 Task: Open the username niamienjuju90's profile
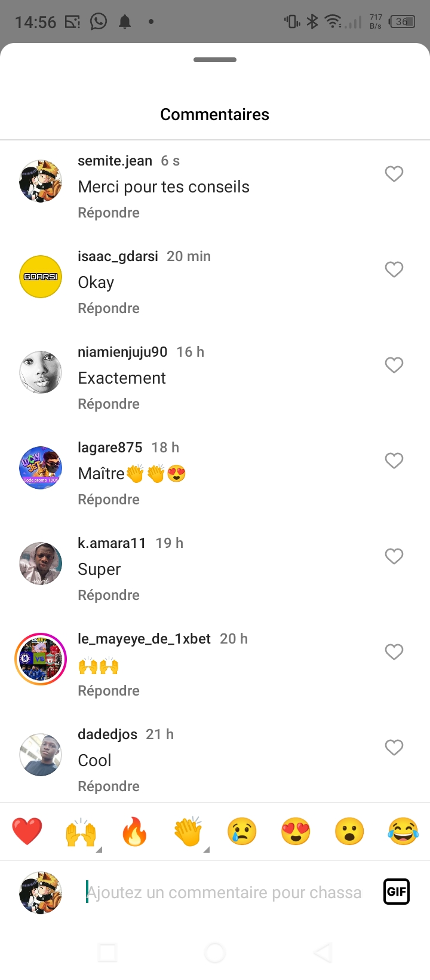[122, 352]
